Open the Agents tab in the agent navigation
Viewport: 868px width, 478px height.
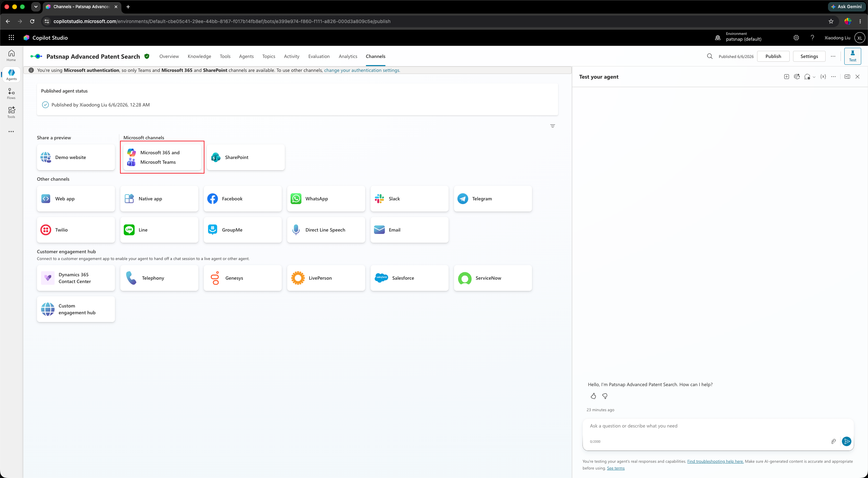[x=246, y=56]
